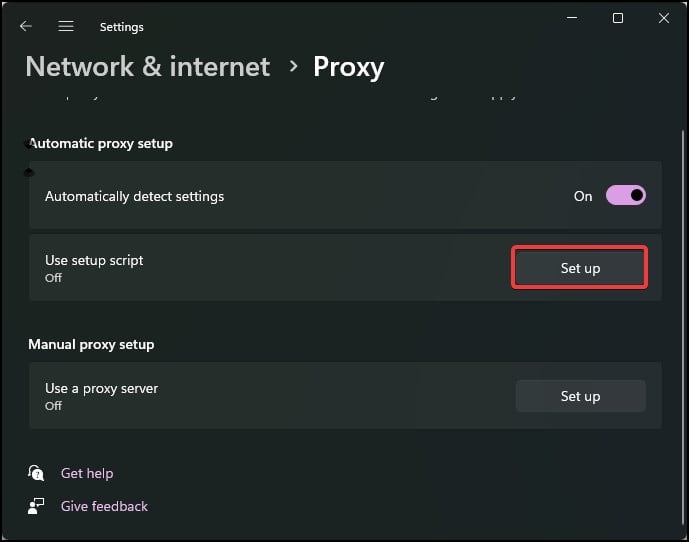Navigate to Network & internet breadcrumb

point(148,66)
